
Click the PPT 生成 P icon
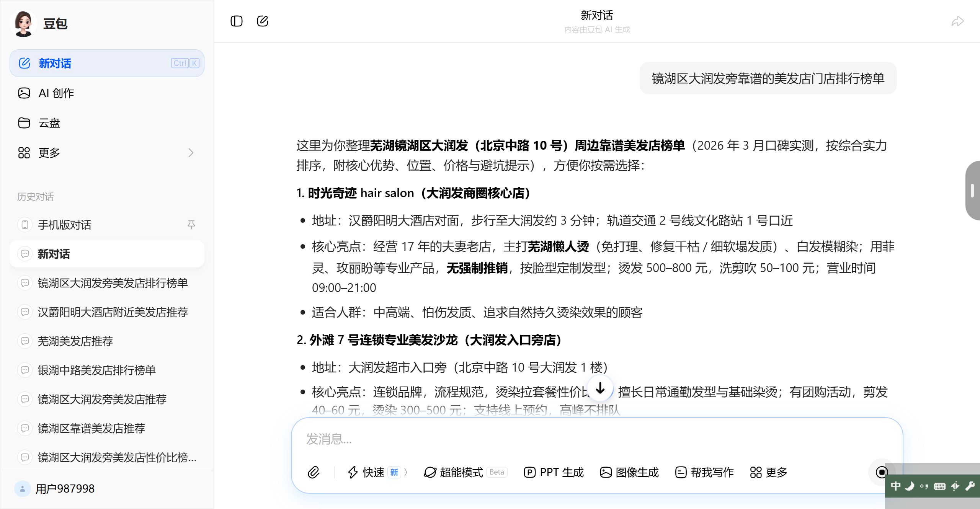pyautogui.click(x=529, y=472)
